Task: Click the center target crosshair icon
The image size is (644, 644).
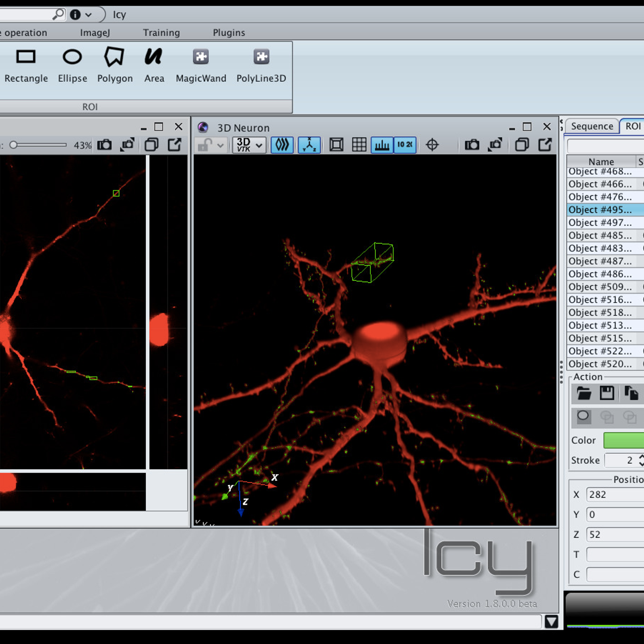Action: [432, 145]
